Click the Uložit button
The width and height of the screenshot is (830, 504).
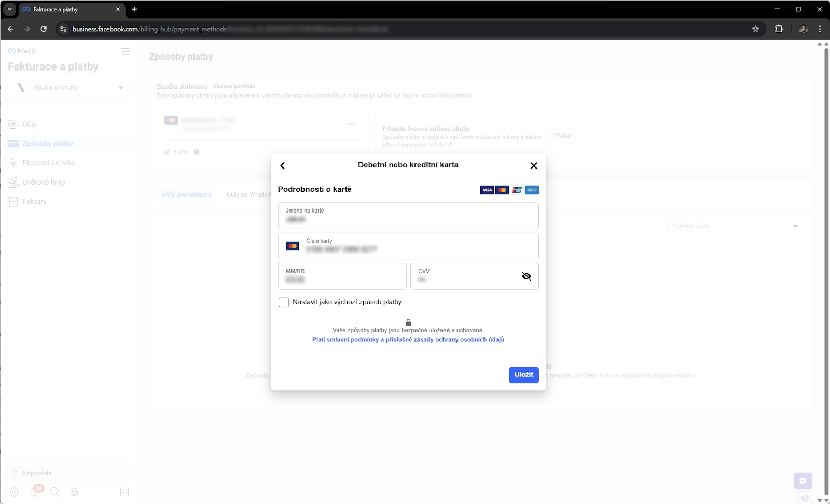(524, 375)
